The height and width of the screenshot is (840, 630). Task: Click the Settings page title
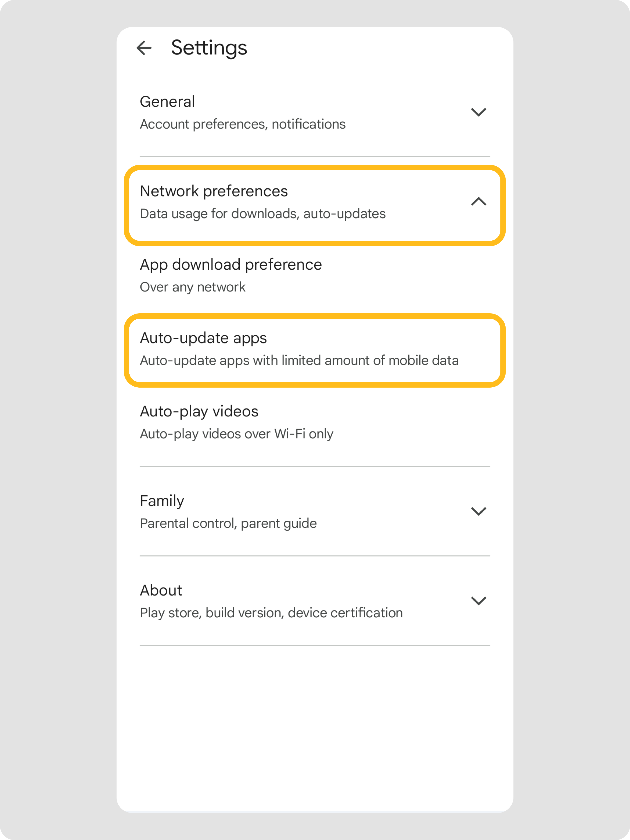click(209, 48)
